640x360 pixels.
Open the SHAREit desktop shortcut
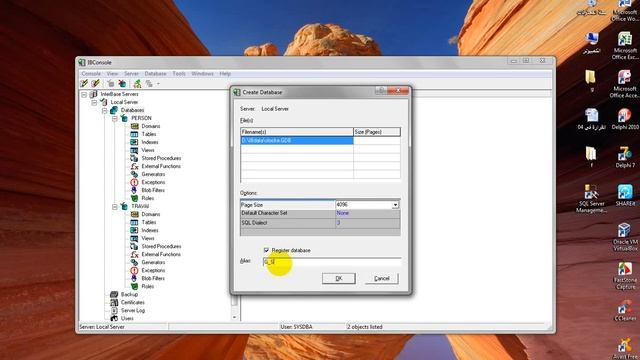tap(624, 196)
